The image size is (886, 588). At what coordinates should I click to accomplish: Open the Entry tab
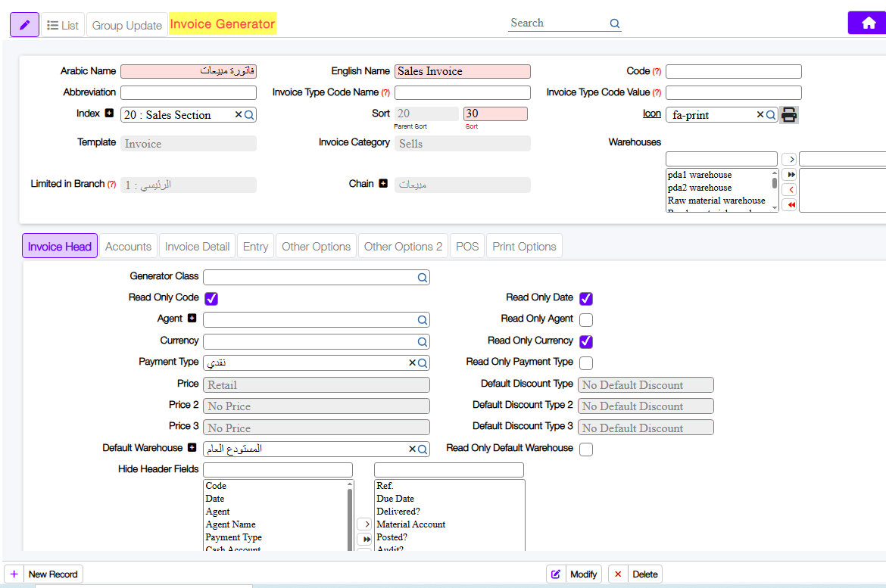255,246
